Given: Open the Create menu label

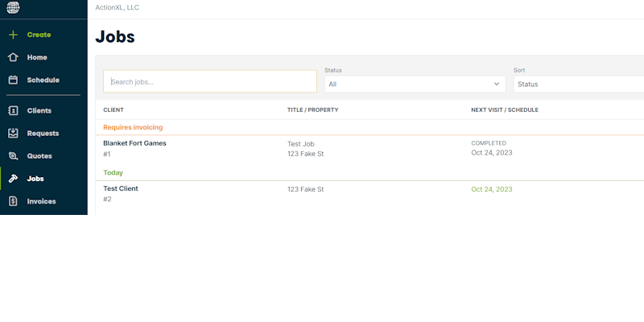Looking at the screenshot, I should click(x=39, y=35).
